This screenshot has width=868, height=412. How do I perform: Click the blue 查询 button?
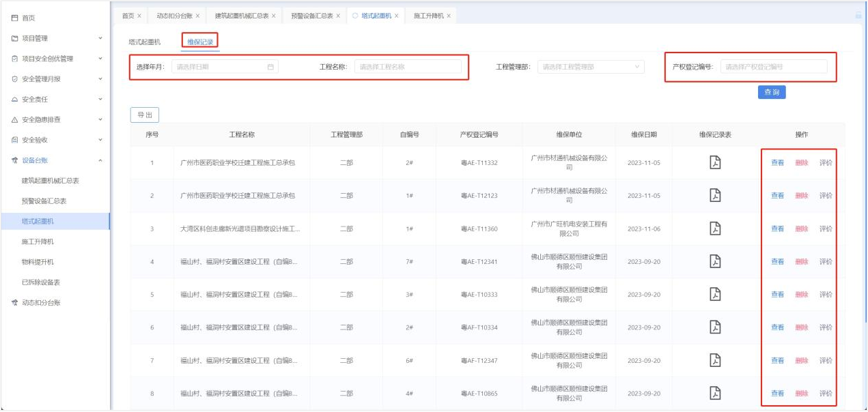(771, 92)
